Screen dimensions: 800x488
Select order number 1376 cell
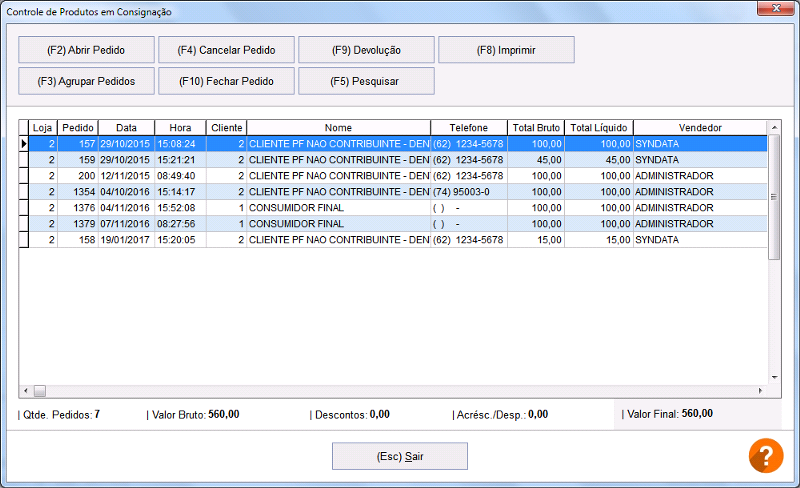(78, 208)
